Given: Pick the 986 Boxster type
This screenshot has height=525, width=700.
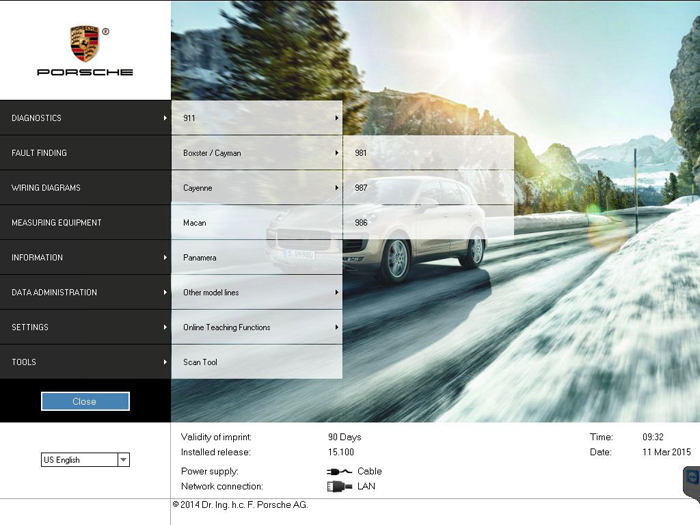Looking at the screenshot, I should pyautogui.click(x=429, y=222).
